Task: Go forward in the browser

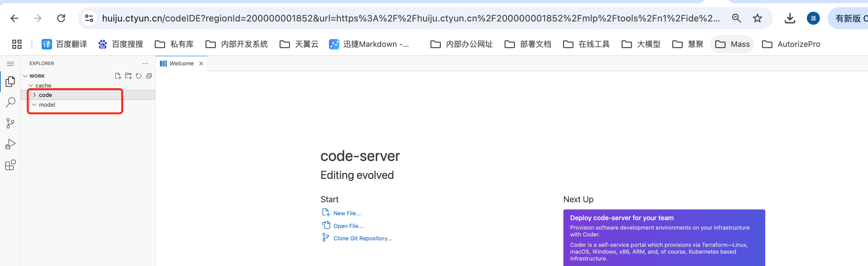Action: coord(38,18)
